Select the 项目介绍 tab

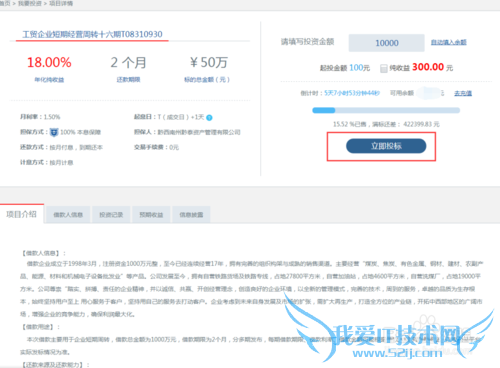coord(21,214)
